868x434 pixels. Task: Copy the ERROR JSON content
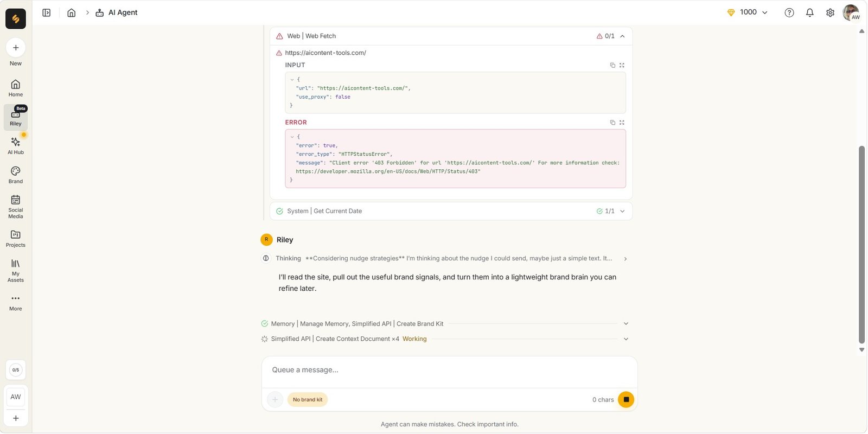pos(612,123)
